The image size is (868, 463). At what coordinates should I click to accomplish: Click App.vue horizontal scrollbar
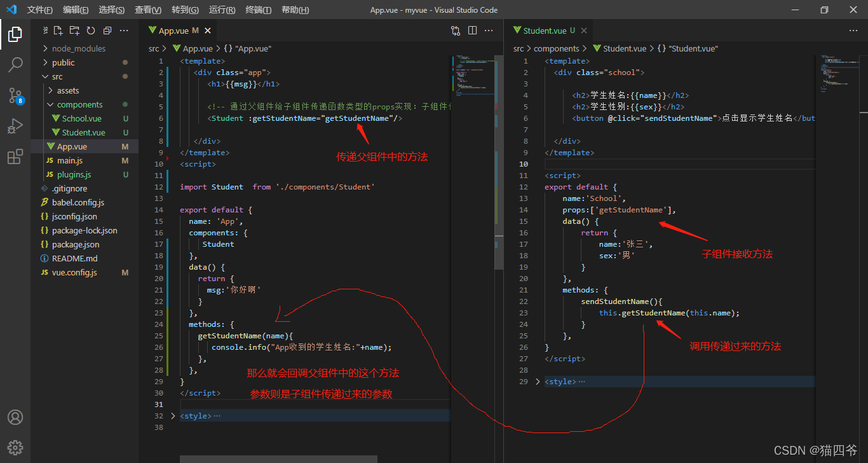(x=278, y=459)
